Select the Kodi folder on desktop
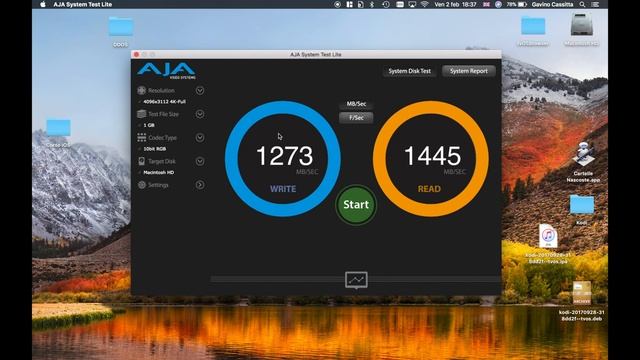The image size is (640, 360). 582,204
